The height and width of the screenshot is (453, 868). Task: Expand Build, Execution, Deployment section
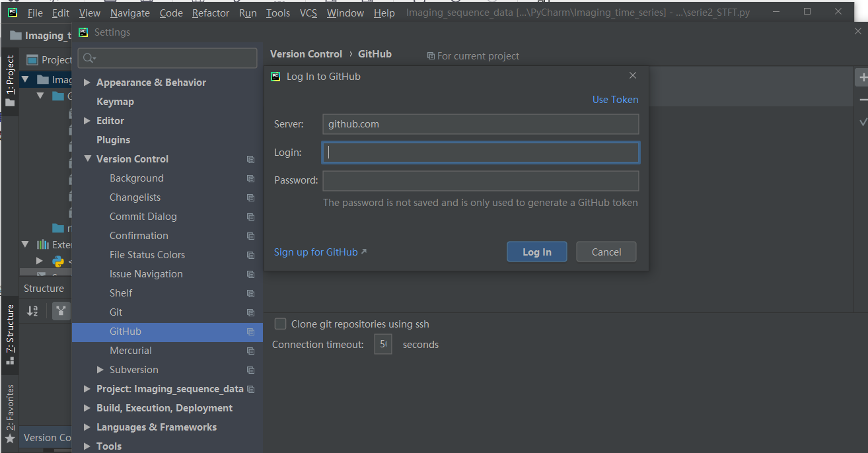click(x=87, y=408)
